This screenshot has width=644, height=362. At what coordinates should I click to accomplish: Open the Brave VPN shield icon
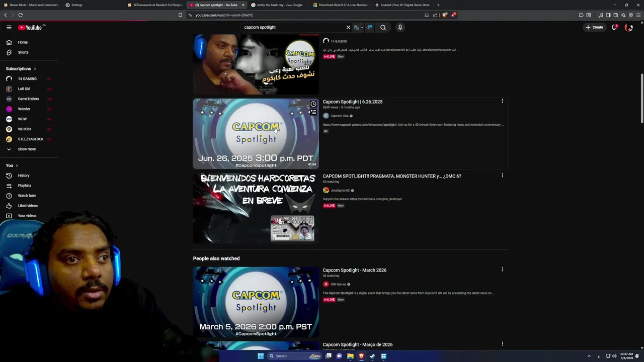pyautogui.click(x=630, y=15)
